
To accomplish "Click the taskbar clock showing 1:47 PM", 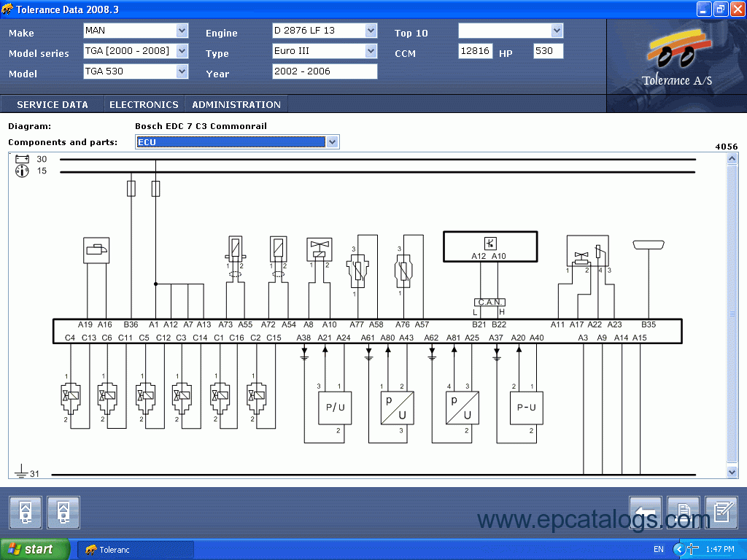I will coord(720,550).
